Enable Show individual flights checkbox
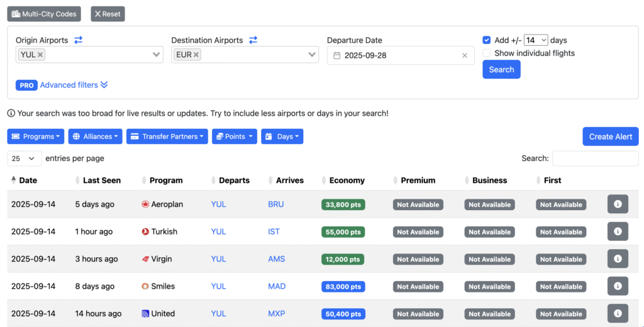This screenshot has width=644, height=327. pyautogui.click(x=487, y=53)
